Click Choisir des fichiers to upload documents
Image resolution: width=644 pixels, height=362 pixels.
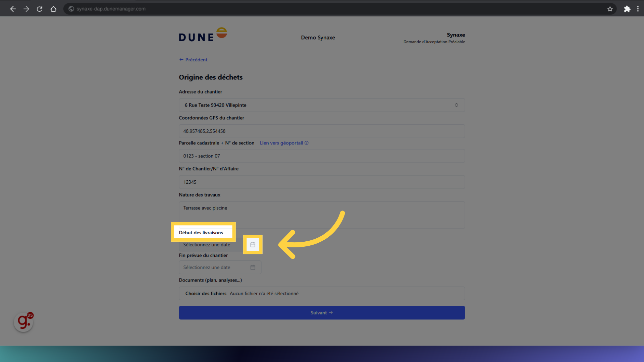pyautogui.click(x=206, y=293)
